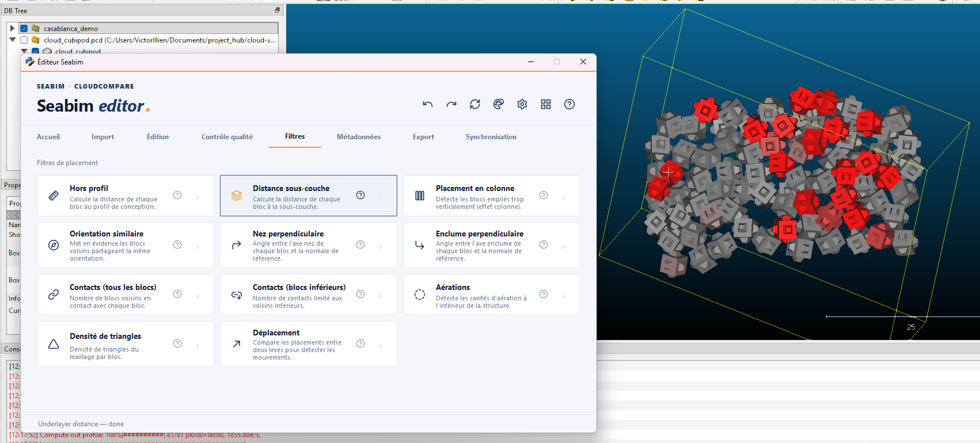Open the Import tab
Viewport: 980px width, 443px height.
click(102, 137)
